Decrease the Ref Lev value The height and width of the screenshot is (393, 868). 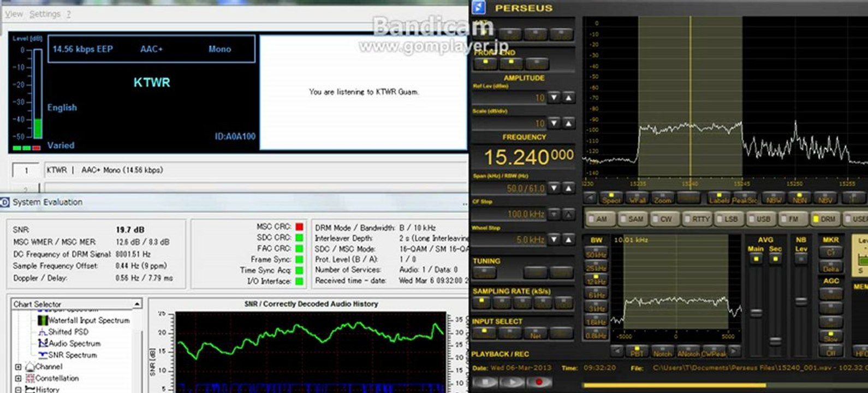click(554, 98)
